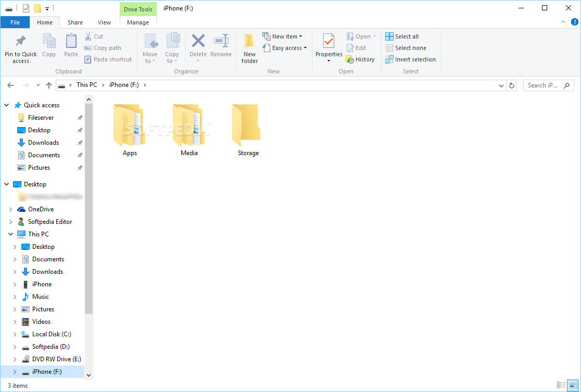Open the Properties checkmark icon

pos(329,41)
